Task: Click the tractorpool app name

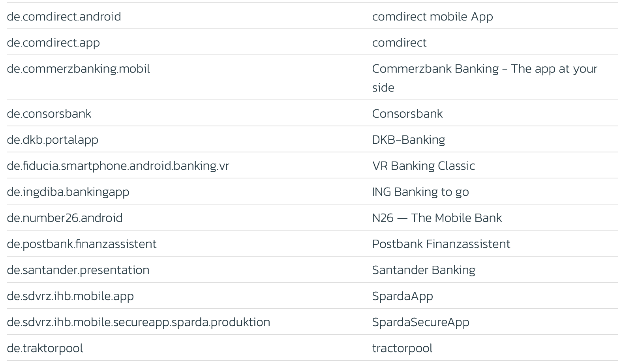Action: (x=402, y=348)
